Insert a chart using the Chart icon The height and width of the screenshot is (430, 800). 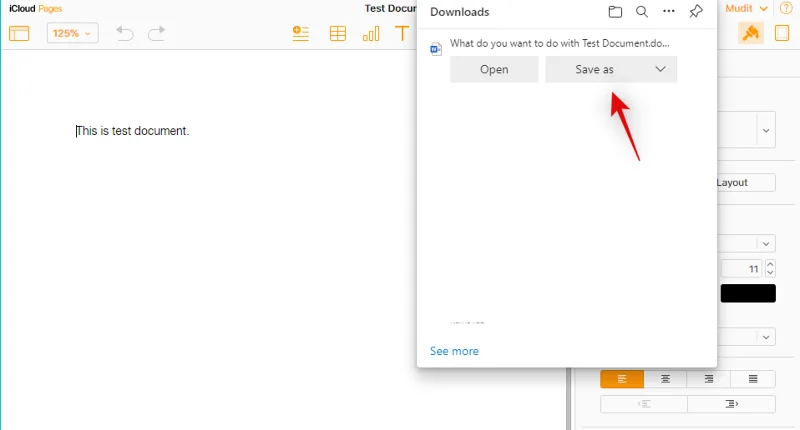coord(371,34)
